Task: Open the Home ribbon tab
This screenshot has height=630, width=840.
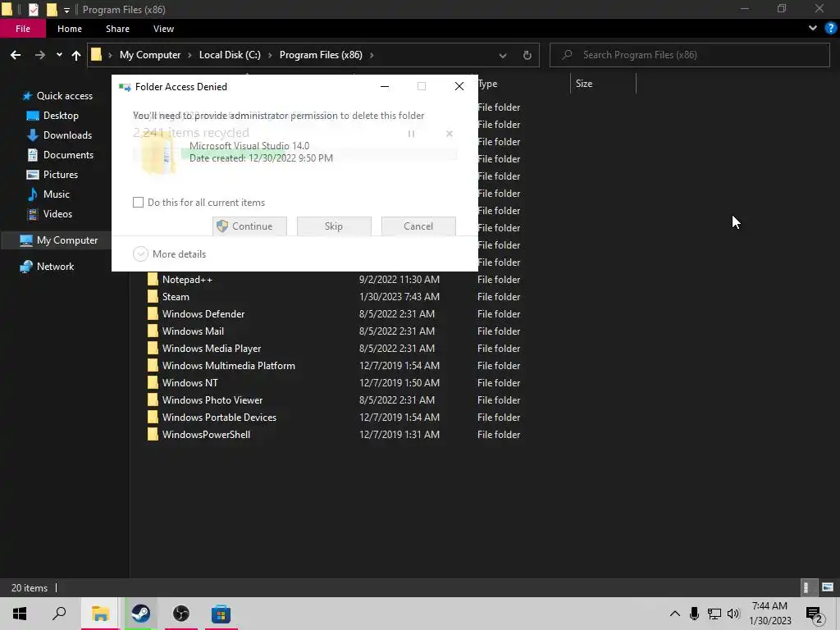Action: click(70, 29)
